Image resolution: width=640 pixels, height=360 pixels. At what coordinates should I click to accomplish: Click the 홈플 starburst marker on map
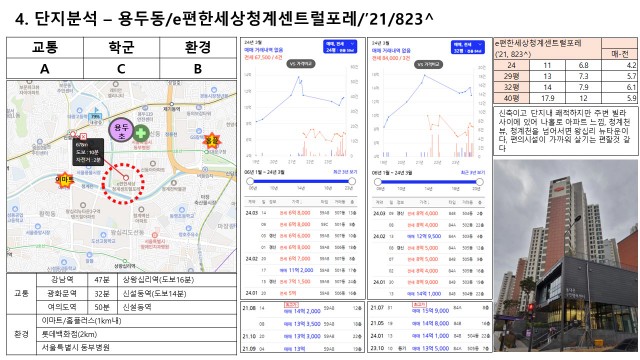click(x=211, y=140)
